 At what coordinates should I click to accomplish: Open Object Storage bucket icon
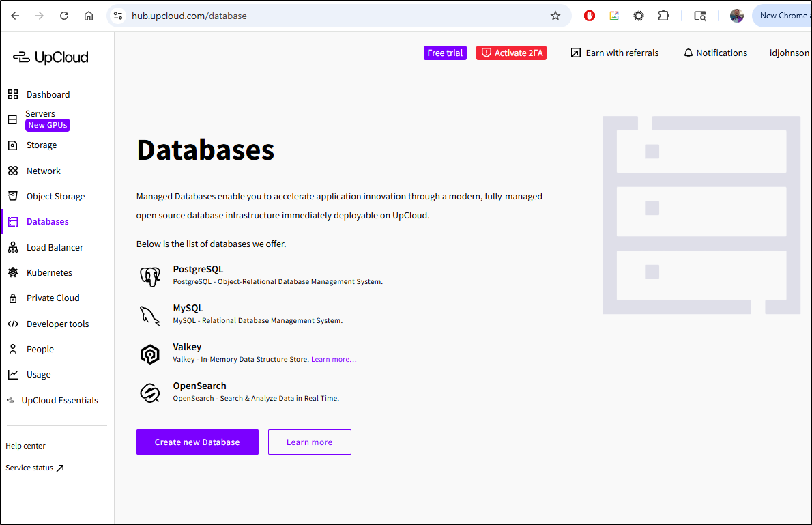pyautogui.click(x=13, y=196)
